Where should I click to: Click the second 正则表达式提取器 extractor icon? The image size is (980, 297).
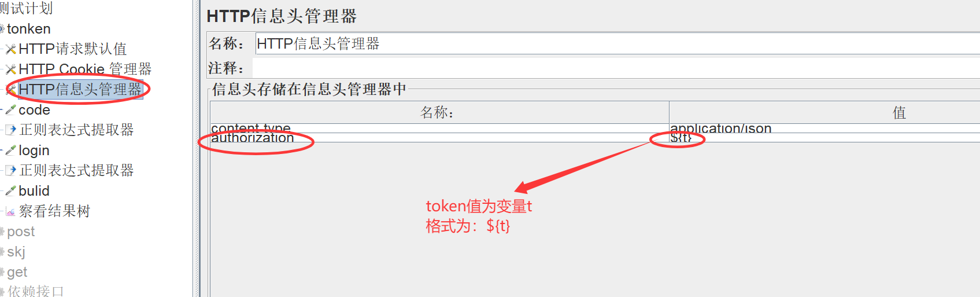coord(10,171)
